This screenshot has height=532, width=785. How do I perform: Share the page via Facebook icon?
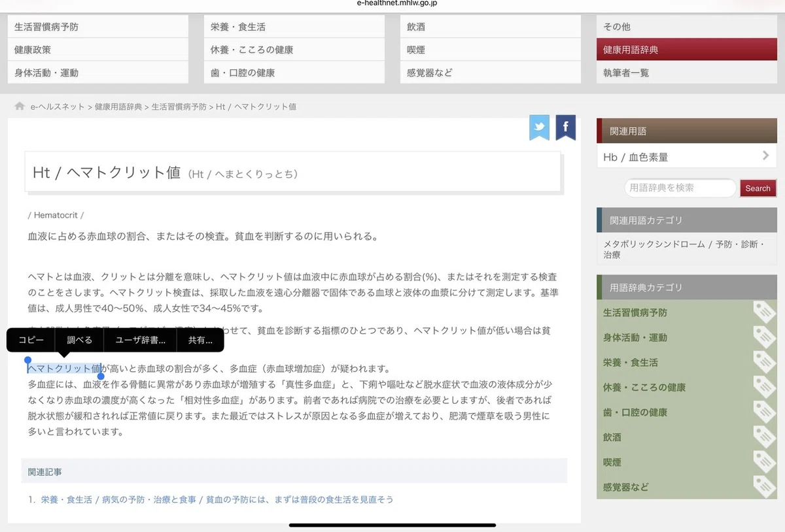pos(565,127)
